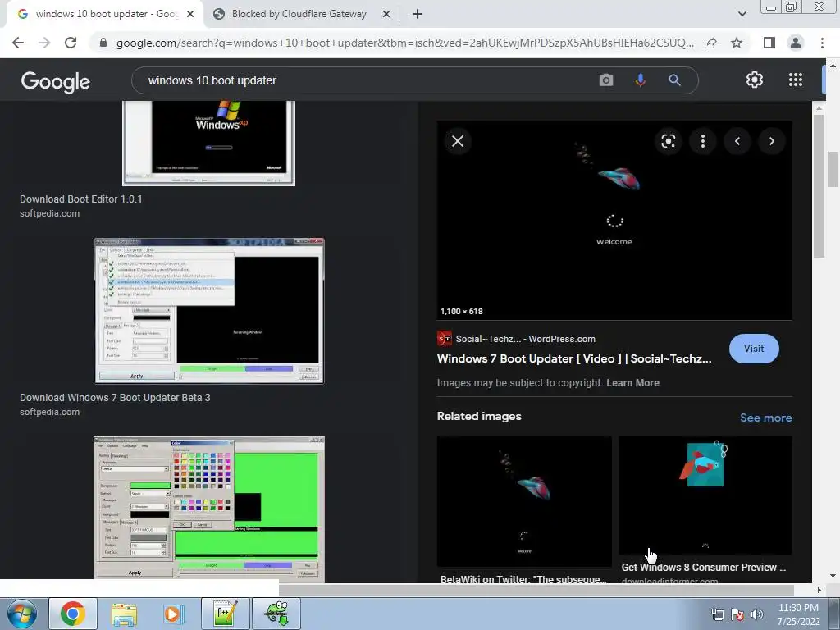Image resolution: width=840 pixels, height=630 pixels.
Task: Switch to the windows 10 boot updater tab
Action: 105,14
